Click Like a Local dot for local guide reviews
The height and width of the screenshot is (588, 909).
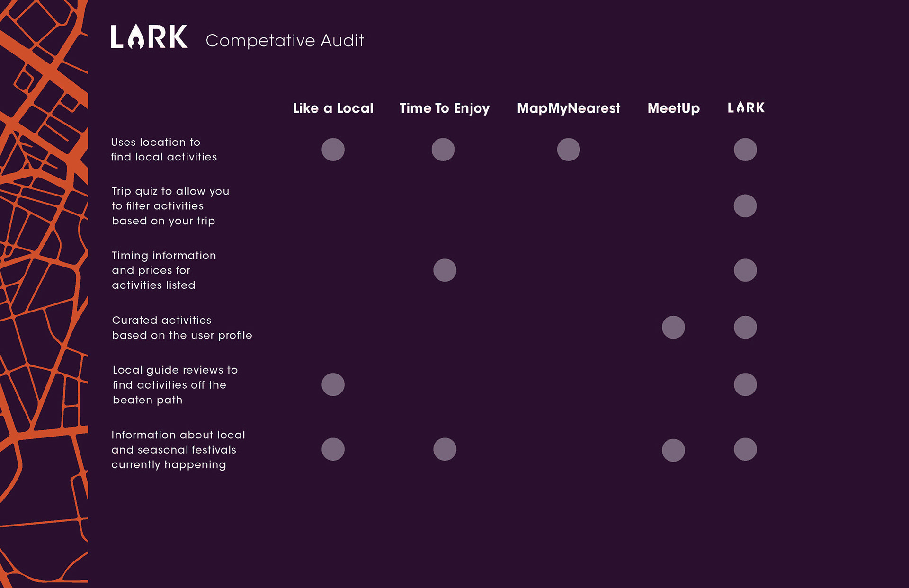pos(333,384)
